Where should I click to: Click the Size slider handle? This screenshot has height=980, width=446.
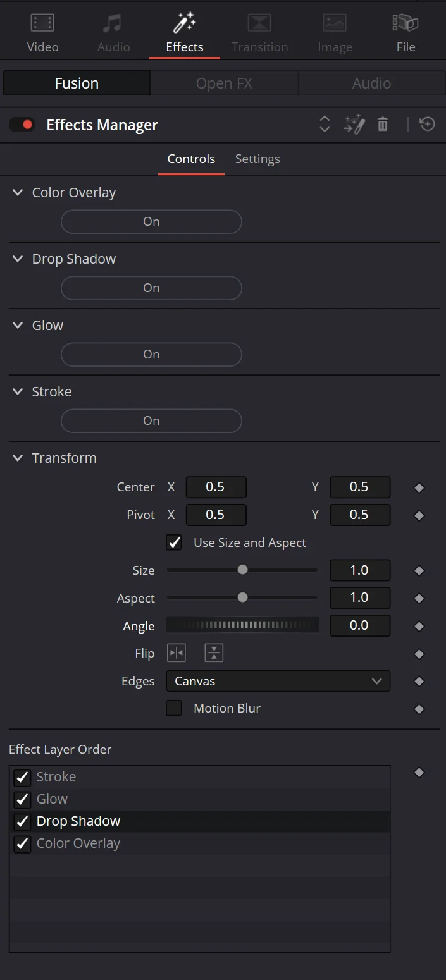tap(242, 570)
